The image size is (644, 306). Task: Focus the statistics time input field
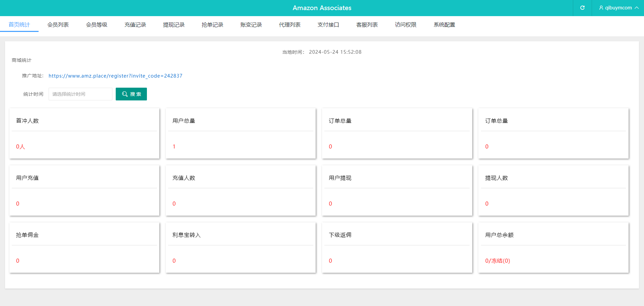[x=80, y=94]
